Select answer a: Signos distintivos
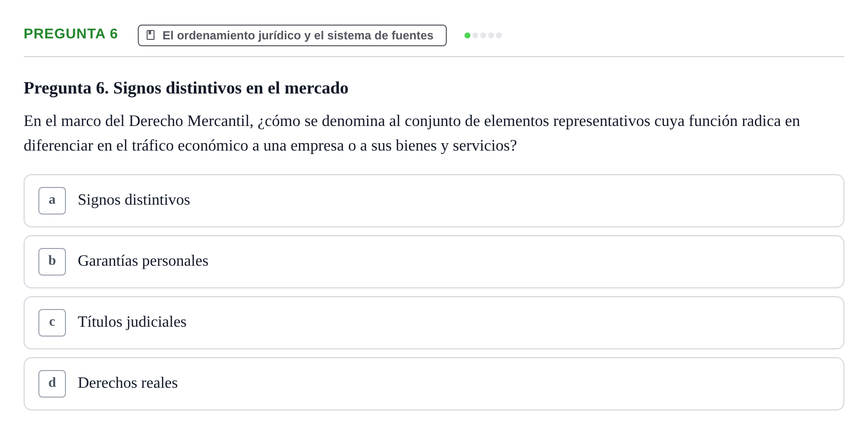868x434 pixels. (434, 201)
